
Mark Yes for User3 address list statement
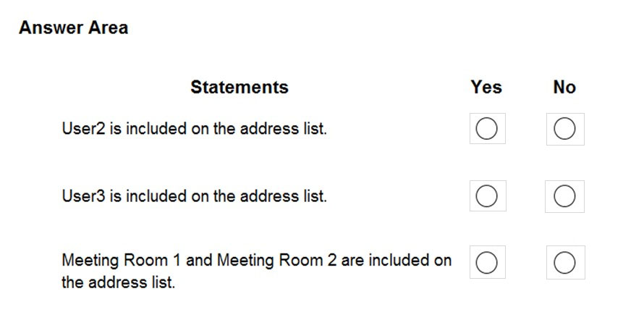pyautogui.click(x=487, y=195)
